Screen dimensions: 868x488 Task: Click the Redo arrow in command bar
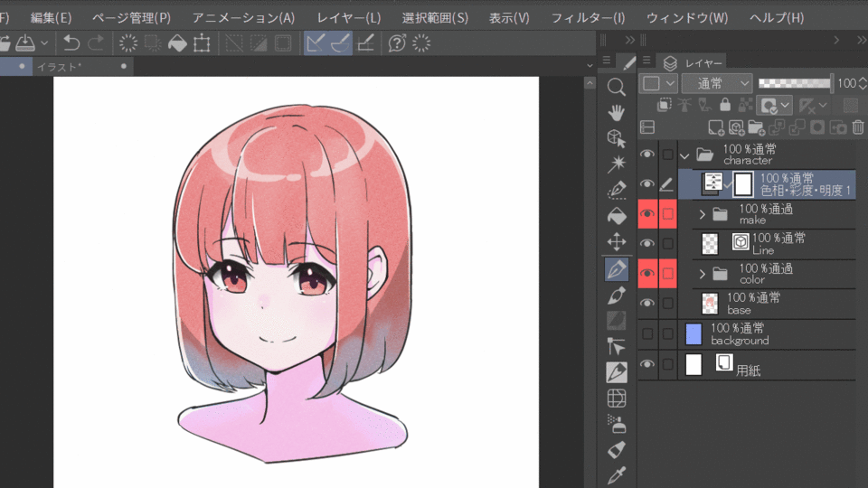click(x=96, y=42)
